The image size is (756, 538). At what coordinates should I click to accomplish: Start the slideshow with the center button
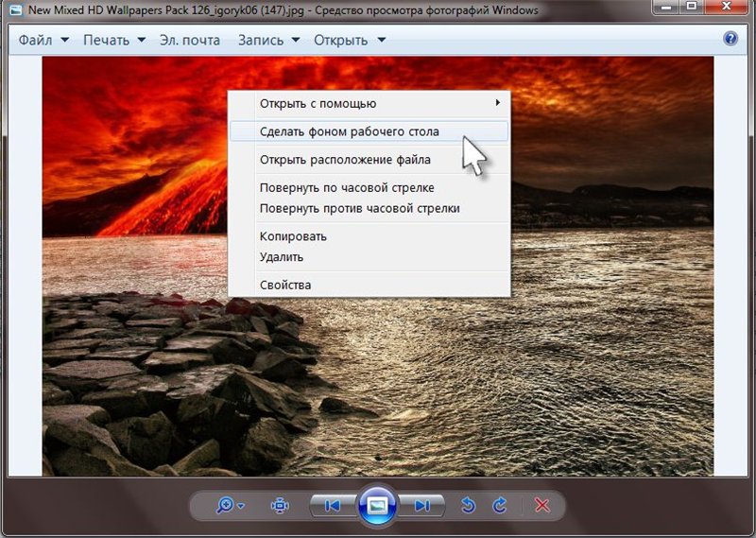tap(377, 505)
